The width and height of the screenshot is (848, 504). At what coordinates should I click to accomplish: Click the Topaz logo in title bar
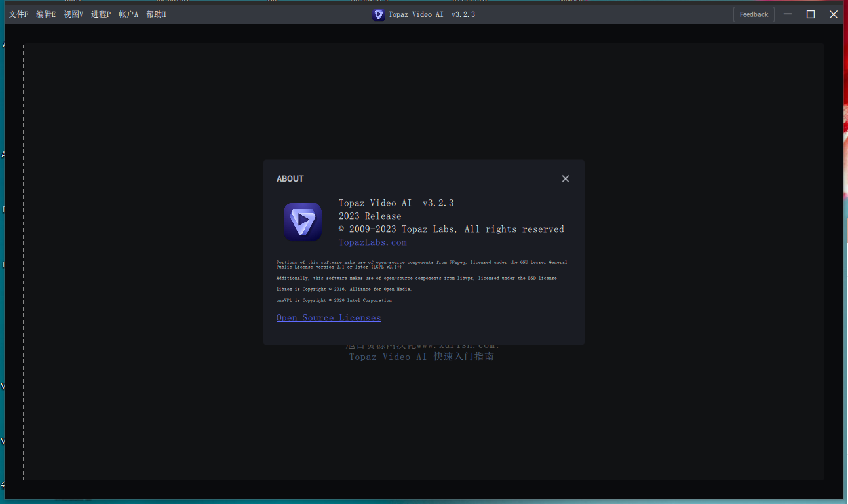[379, 14]
